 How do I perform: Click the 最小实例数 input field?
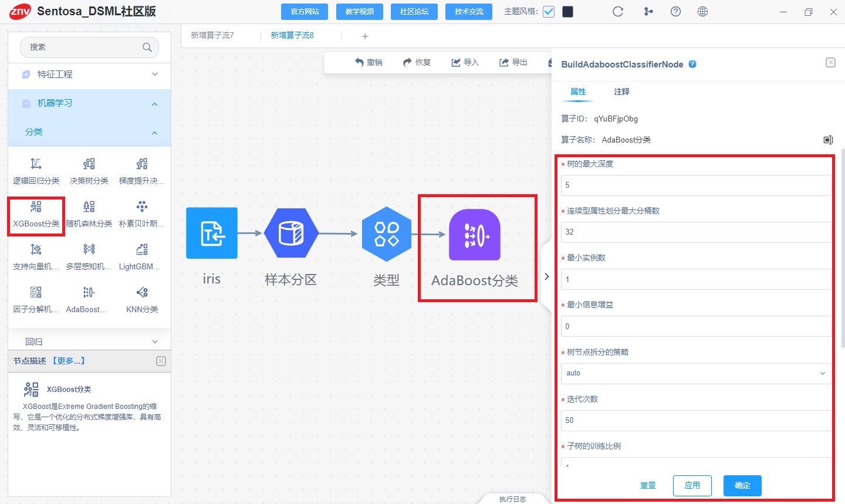[696, 279]
